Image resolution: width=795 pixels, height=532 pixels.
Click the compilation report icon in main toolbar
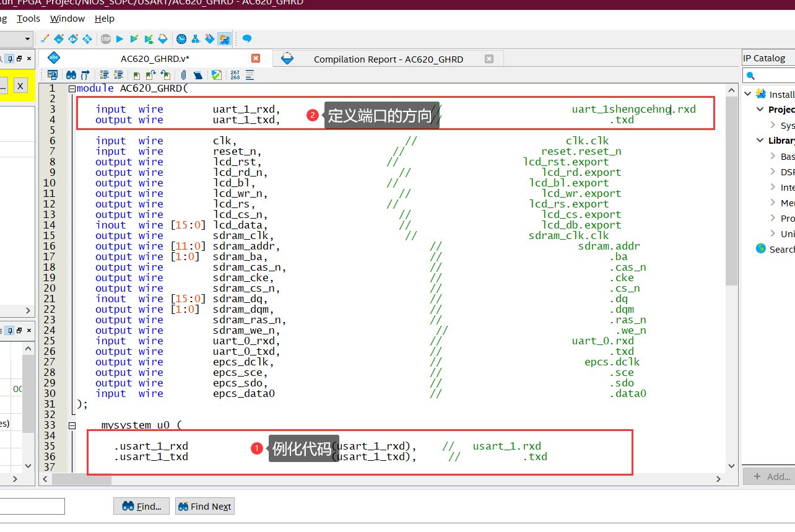(163, 39)
